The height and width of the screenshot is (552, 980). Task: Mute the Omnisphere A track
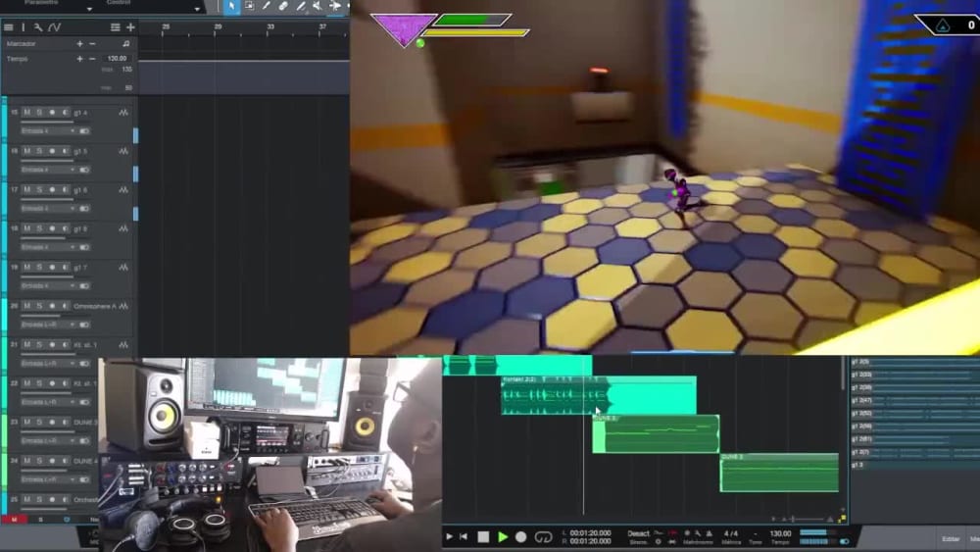click(x=26, y=306)
